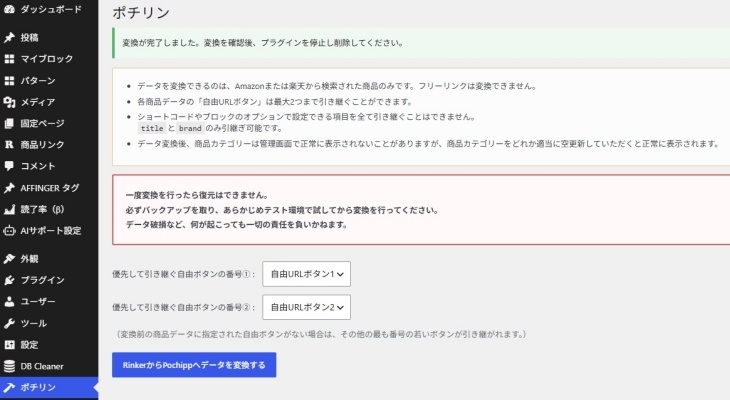This screenshot has height=400, width=730.
Task: Click the R icon beside 商品リンク
Action: point(9,145)
